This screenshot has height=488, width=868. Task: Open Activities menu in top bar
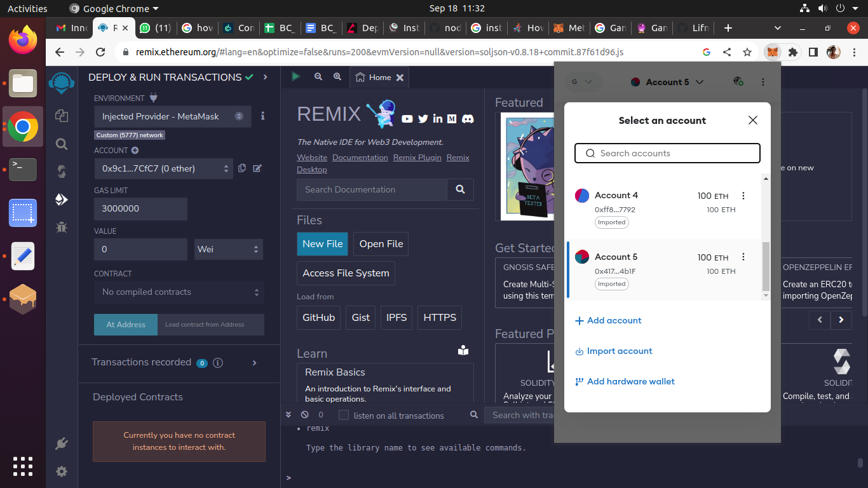point(27,8)
